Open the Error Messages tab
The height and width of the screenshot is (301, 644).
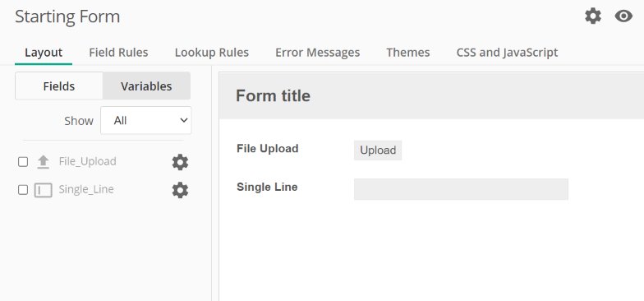317,53
